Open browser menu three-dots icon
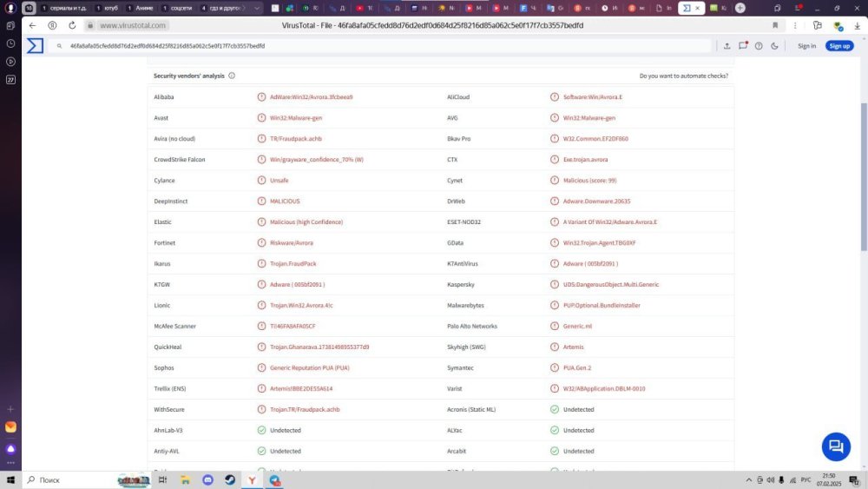 (795, 25)
